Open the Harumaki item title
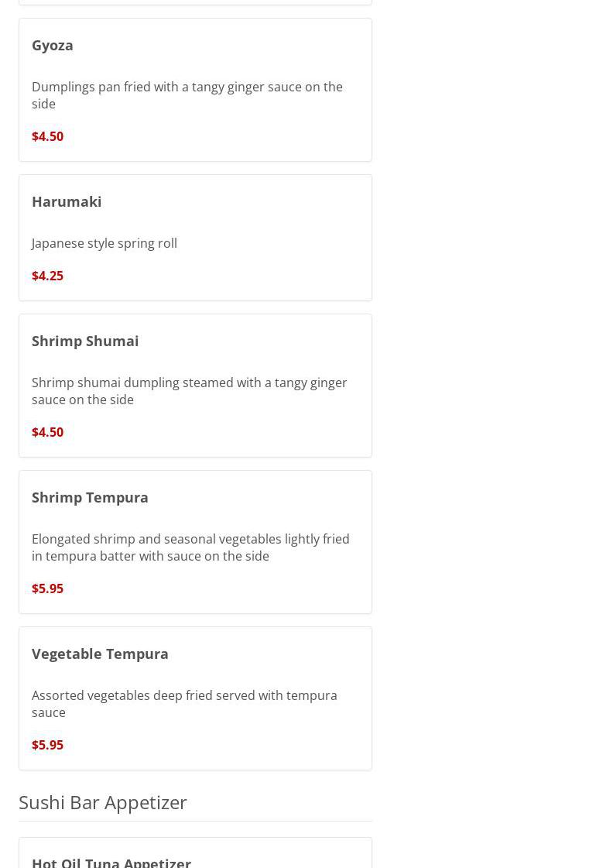 pos(67,201)
